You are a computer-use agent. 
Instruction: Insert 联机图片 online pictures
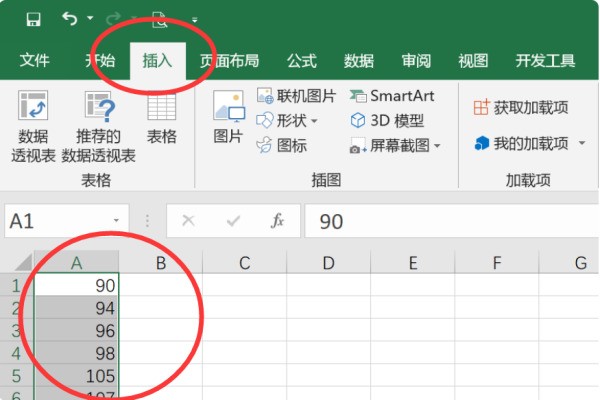coord(296,96)
